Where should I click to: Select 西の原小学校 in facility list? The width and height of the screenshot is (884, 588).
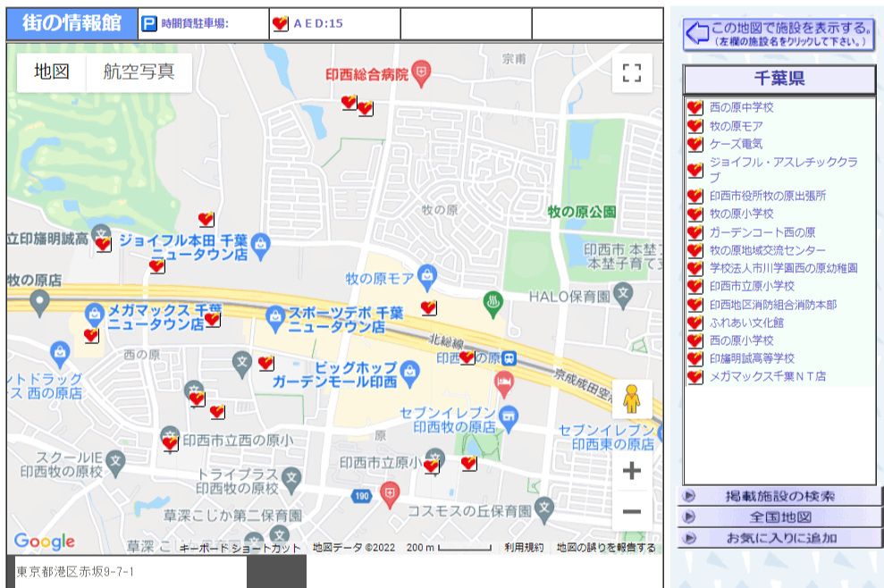pos(741,340)
